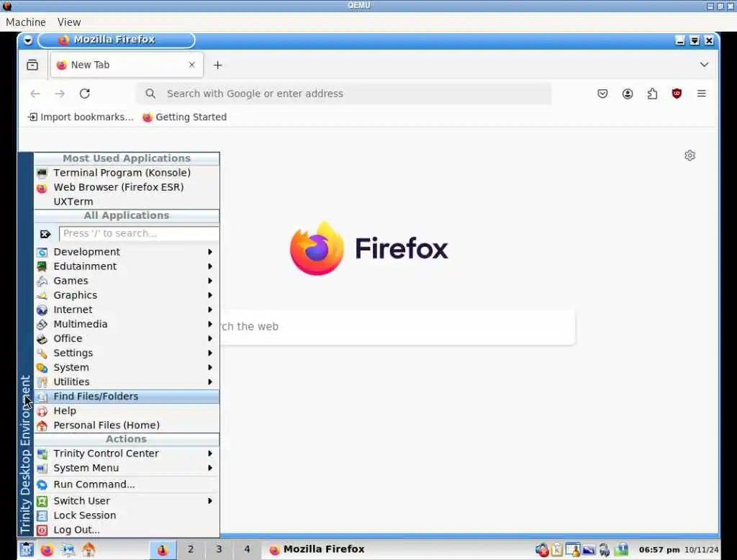Launch Web Browser (Firefox ESR) menu entry
The width and height of the screenshot is (737, 560).
click(127, 187)
